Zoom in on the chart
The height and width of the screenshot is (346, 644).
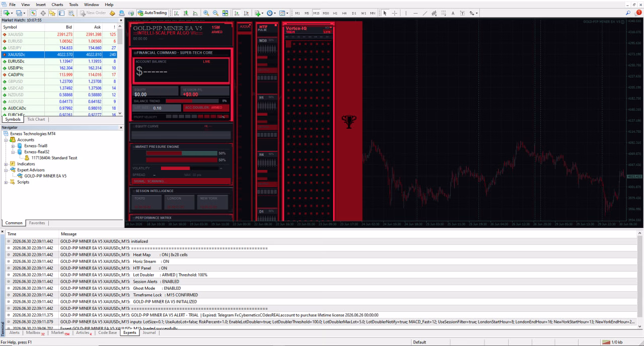pyautogui.click(x=206, y=13)
